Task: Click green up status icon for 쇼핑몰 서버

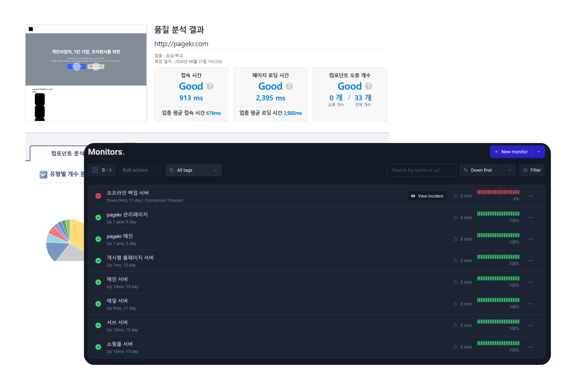Action: [x=98, y=347]
